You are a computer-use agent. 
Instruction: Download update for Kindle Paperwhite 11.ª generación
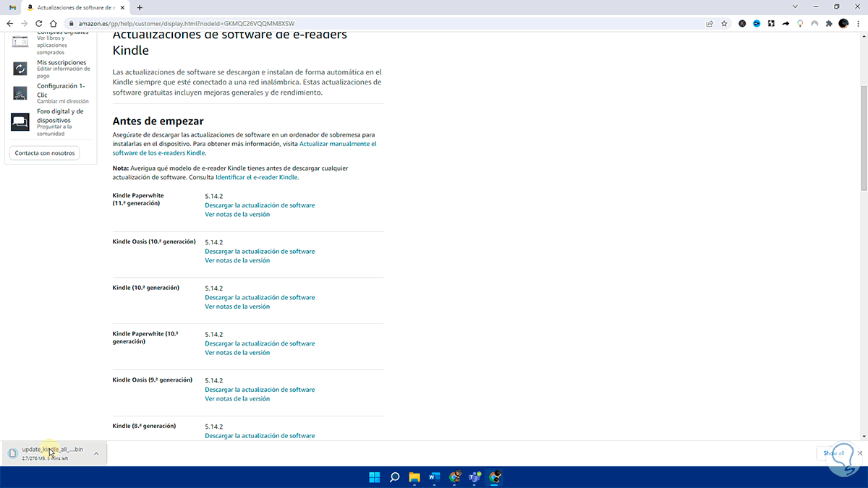tap(260, 205)
